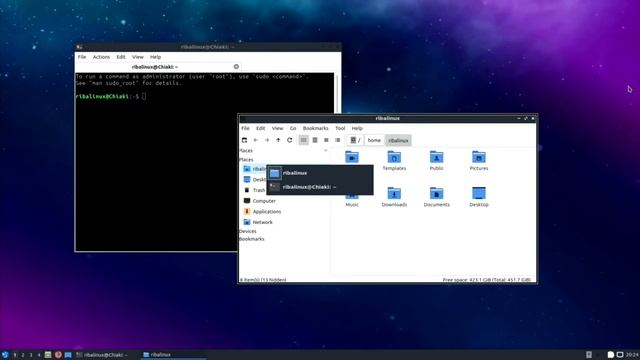Go up to parent folder
Image resolution: width=640 pixels, height=360 pixels.
tap(278, 140)
